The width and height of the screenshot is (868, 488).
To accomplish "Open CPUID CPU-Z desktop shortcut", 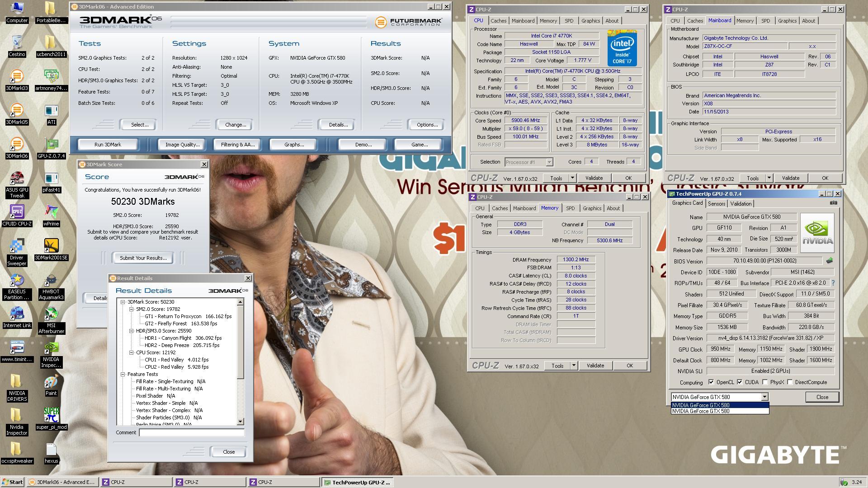I will pyautogui.click(x=17, y=216).
